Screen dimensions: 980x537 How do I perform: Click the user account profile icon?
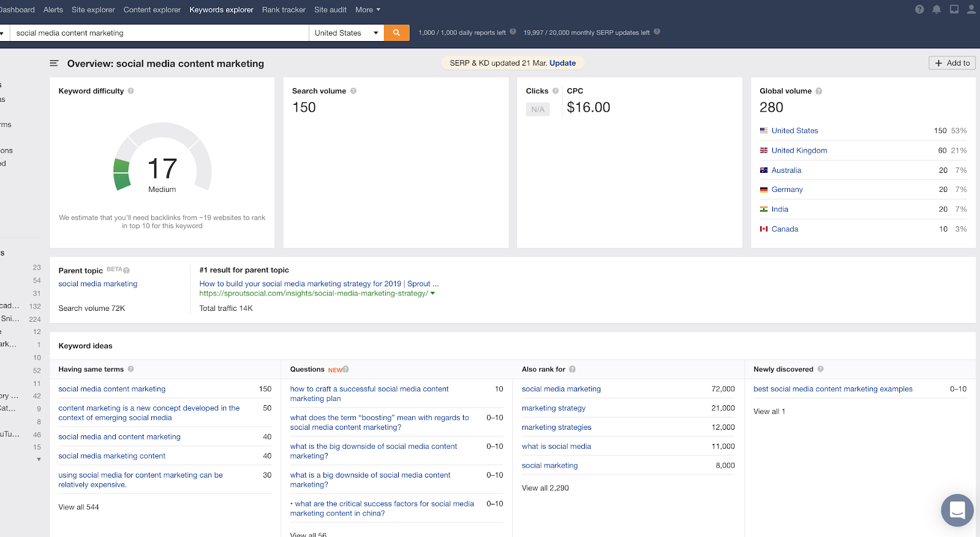pyautogui.click(x=971, y=9)
